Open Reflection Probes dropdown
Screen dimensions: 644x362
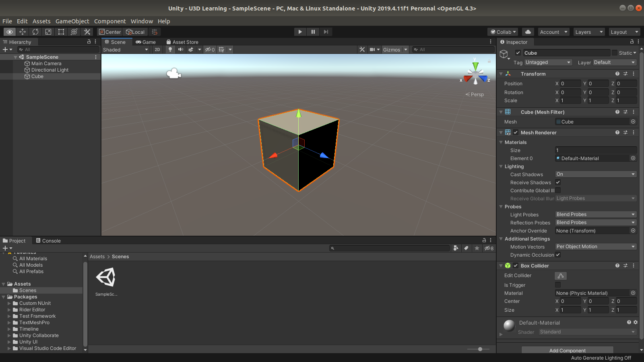(x=596, y=222)
